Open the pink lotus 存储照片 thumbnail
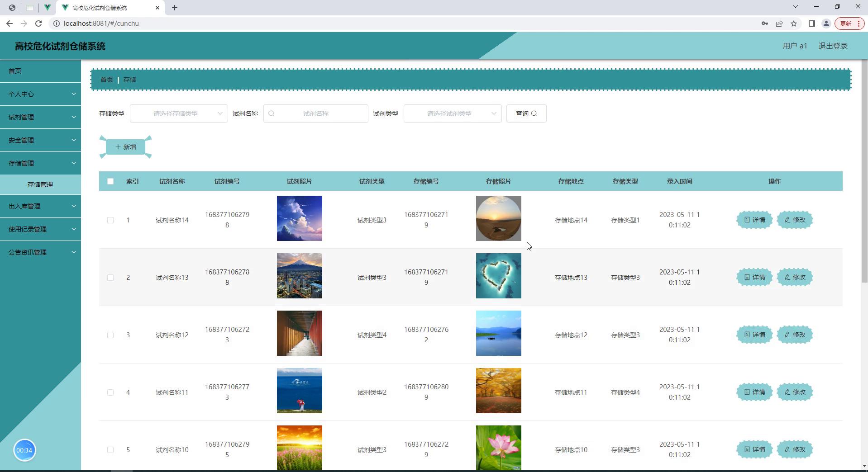The width and height of the screenshot is (868, 472). tap(499, 448)
